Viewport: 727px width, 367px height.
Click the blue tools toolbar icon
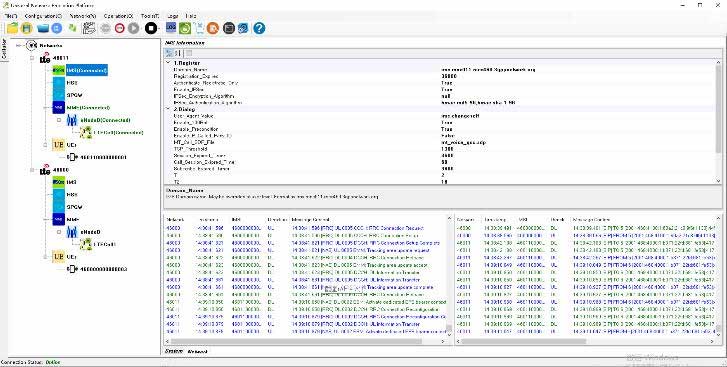click(x=243, y=28)
